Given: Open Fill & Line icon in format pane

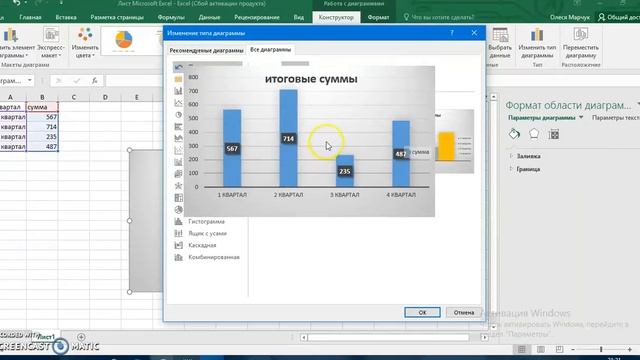Looking at the screenshot, I should point(514,134).
